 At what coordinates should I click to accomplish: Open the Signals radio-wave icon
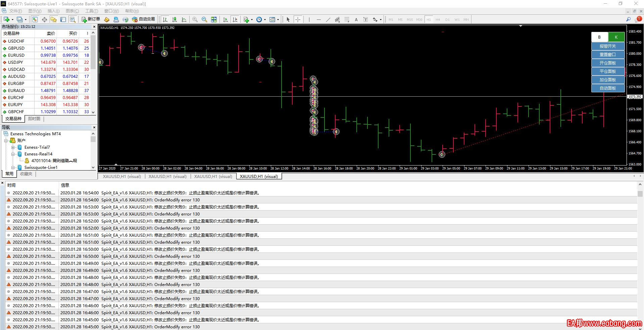pyautogui.click(x=126, y=19)
